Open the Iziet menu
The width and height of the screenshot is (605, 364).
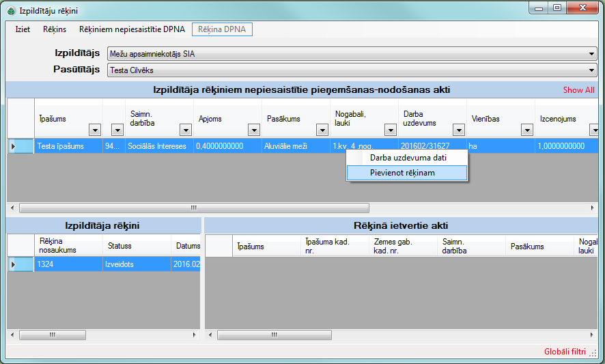(x=23, y=30)
